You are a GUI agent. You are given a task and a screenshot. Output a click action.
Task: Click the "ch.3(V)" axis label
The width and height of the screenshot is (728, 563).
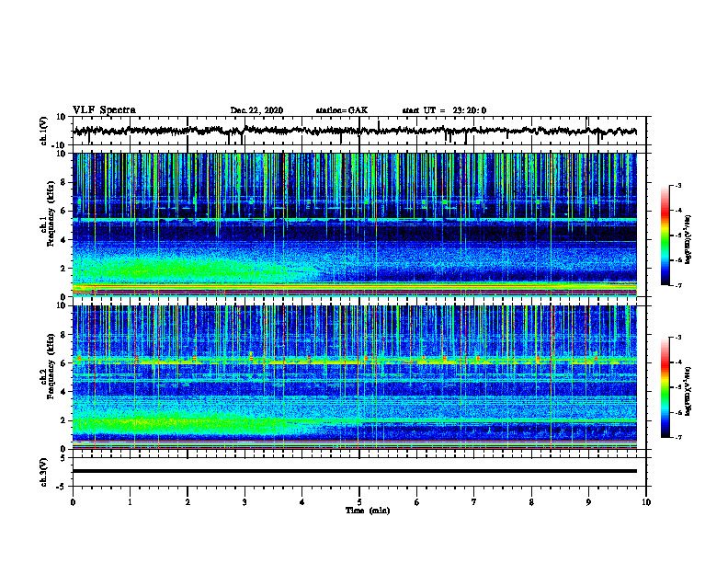pos(44,472)
